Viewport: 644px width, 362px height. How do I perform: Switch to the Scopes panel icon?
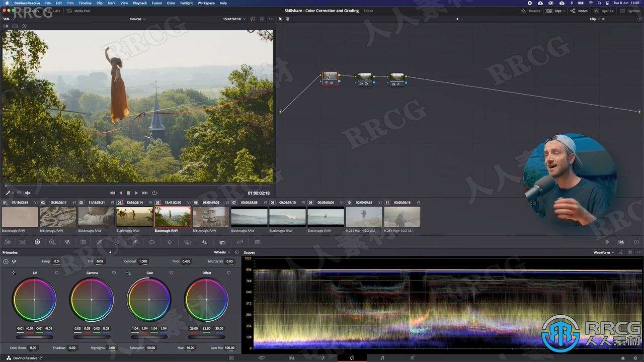pos(621,242)
